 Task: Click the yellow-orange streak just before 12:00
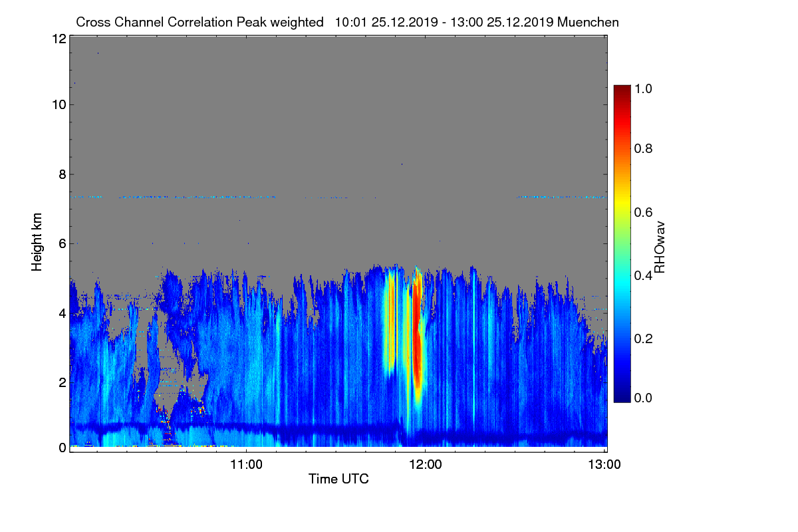pos(391,319)
